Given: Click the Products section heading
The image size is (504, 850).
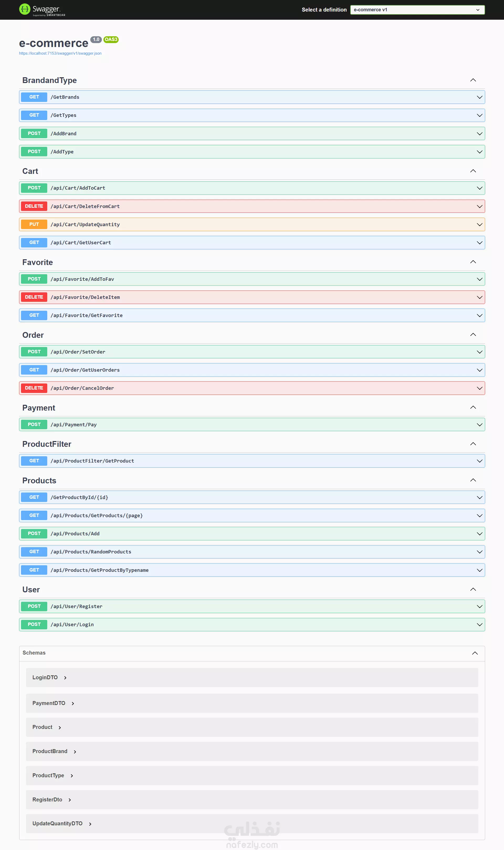Looking at the screenshot, I should tap(39, 480).
